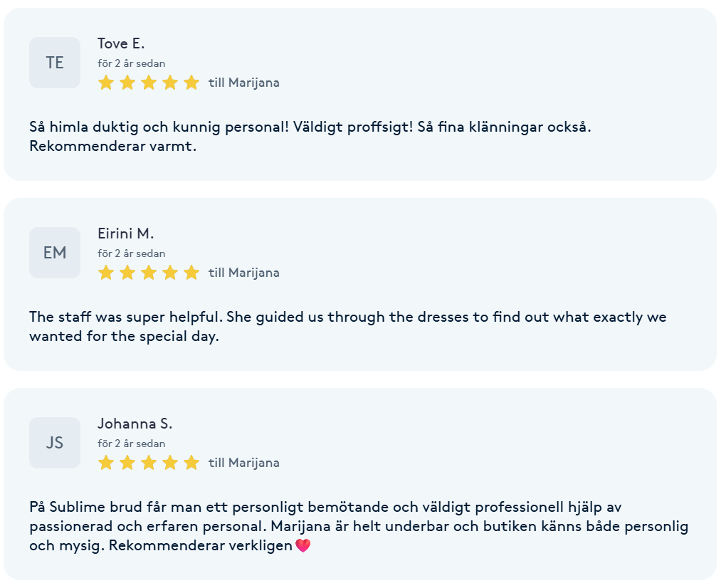Click fifth star in Johanna S.'s rating
This screenshot has width=726, height=588.
(191, 463)
